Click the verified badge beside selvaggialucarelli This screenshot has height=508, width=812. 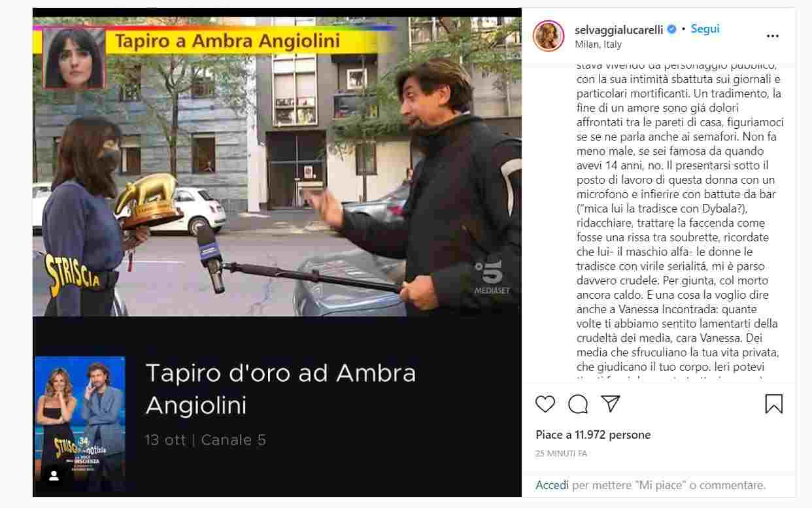(671, 29)
